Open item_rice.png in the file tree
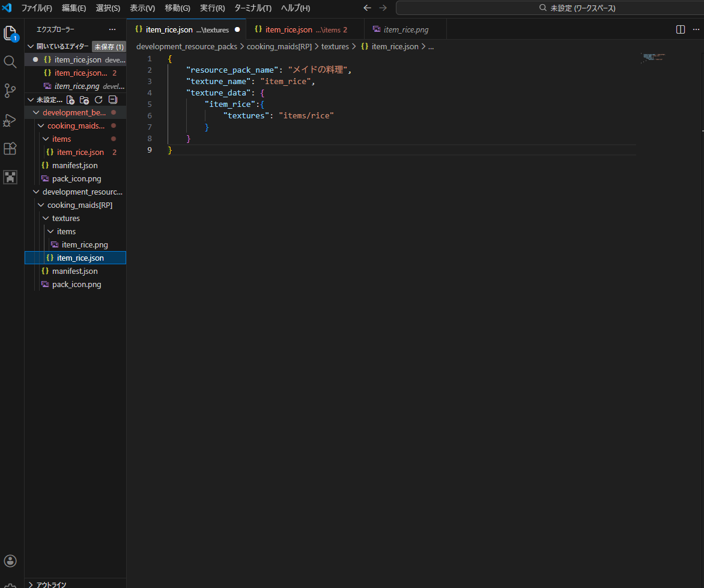The image size is (704, 588). point(84,244)
